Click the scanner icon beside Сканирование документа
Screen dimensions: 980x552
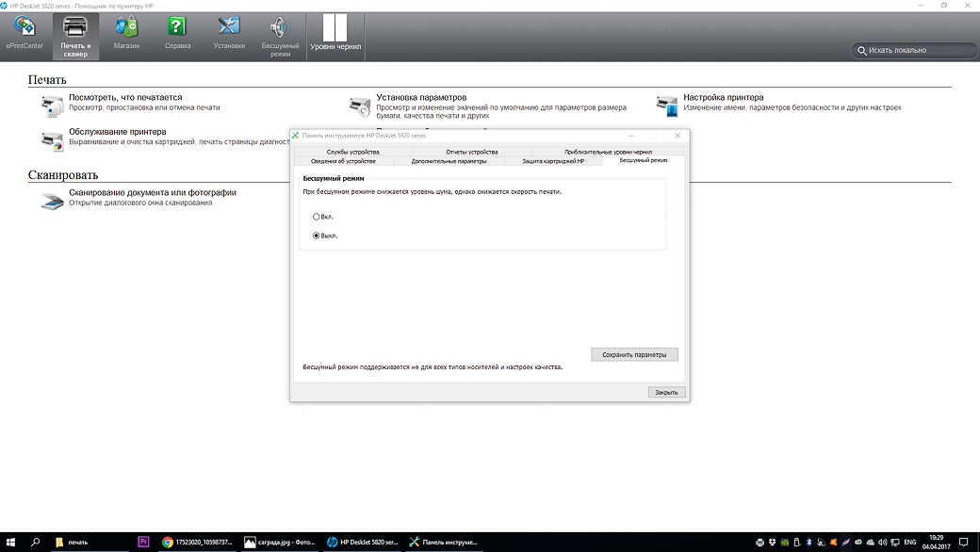(x=52, y=201)
